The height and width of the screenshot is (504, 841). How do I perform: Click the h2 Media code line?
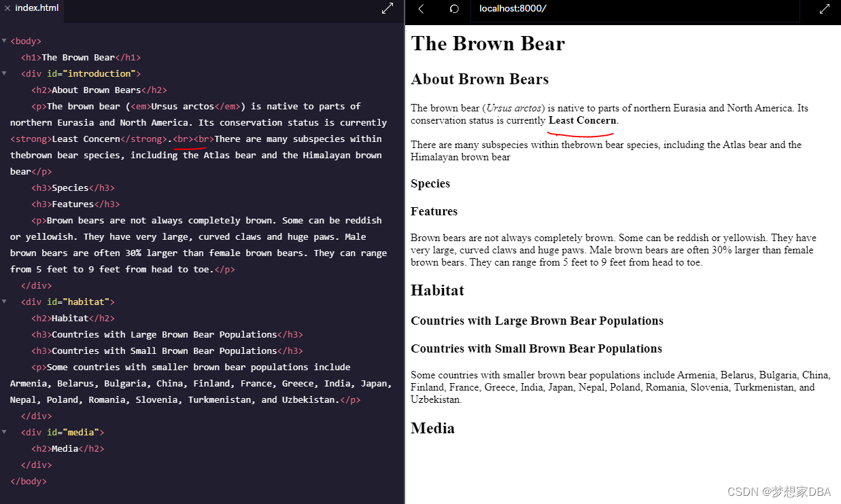tap(67, 449)
